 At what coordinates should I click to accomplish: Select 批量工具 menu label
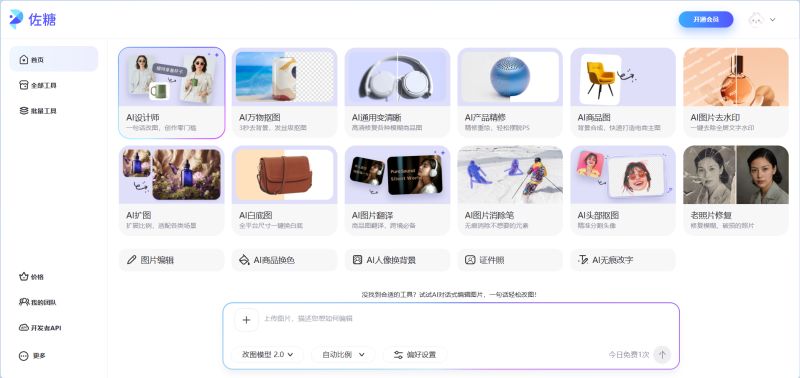click(43, 111)
